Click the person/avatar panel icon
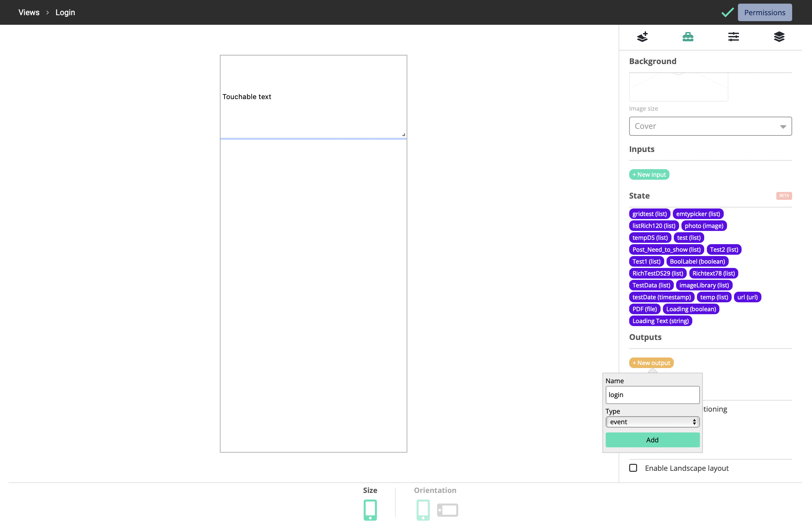Viewport: 812px width, 522px height. pyautogui.click(x=688, y=37)
